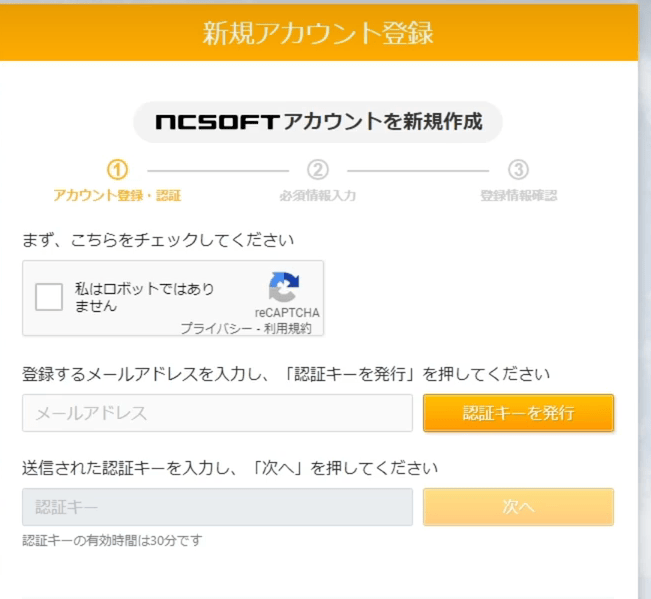
Task: Open the プライバシー link in reCAPTCHA
Action: [216, 328]
